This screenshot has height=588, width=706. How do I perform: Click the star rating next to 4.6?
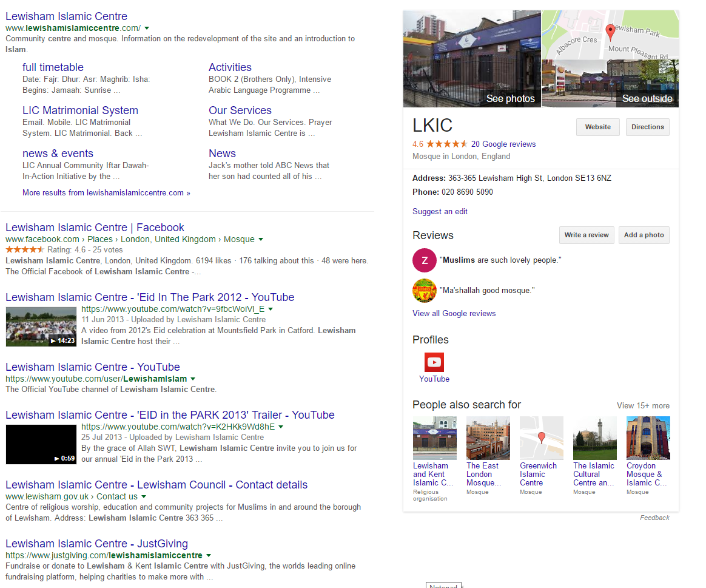click(446, 144)
